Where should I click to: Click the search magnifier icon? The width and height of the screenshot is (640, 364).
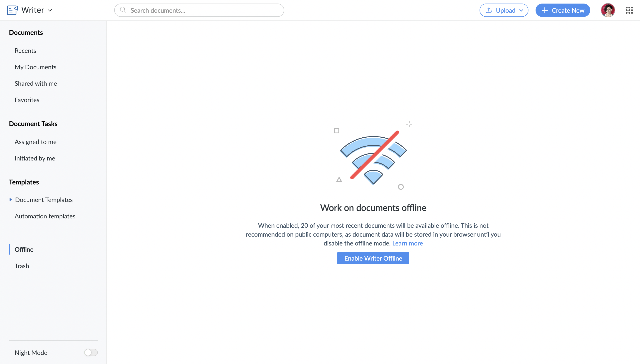tap(123, 10)
